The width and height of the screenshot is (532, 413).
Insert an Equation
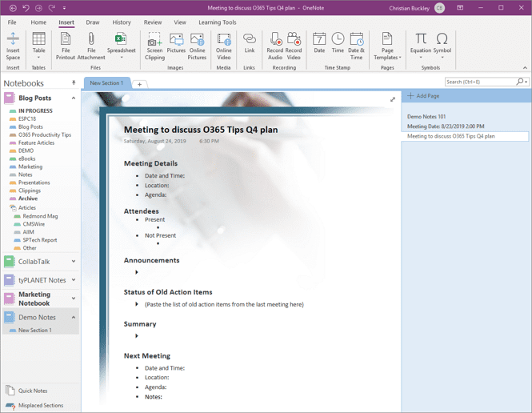[421, 46]
